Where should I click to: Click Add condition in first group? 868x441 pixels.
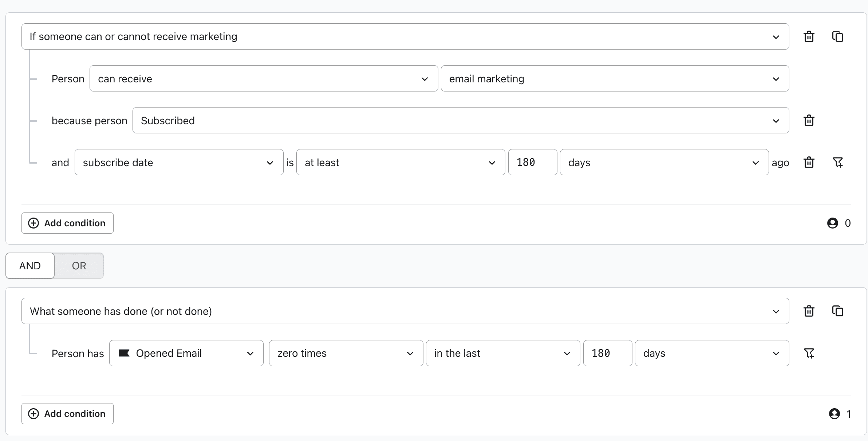click(x=67, y=223)
